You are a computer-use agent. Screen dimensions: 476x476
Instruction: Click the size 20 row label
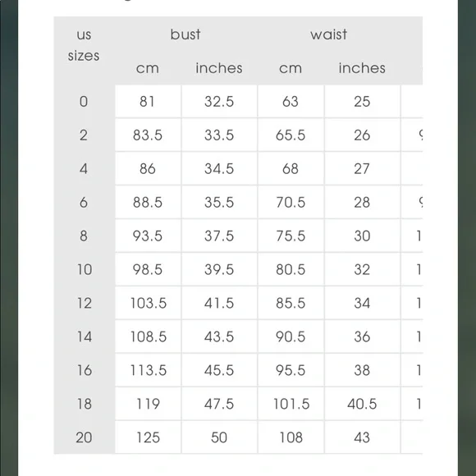point(84,437)
